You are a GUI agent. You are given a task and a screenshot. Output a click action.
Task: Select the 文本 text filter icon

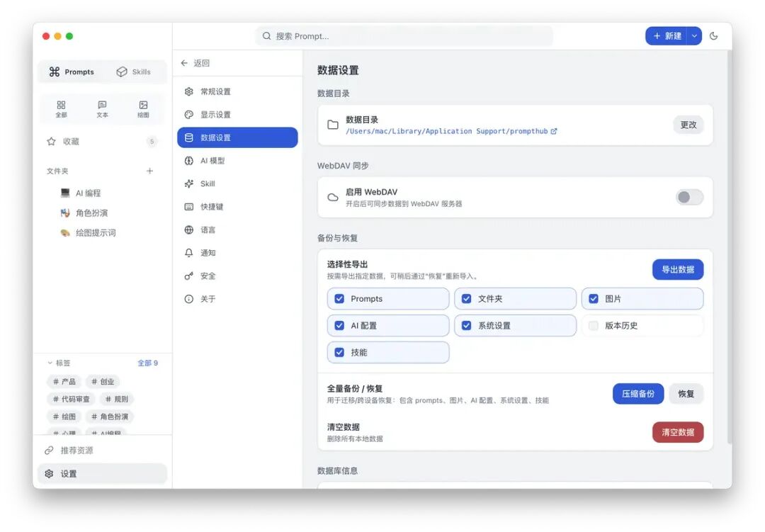[x=102, y=109]
